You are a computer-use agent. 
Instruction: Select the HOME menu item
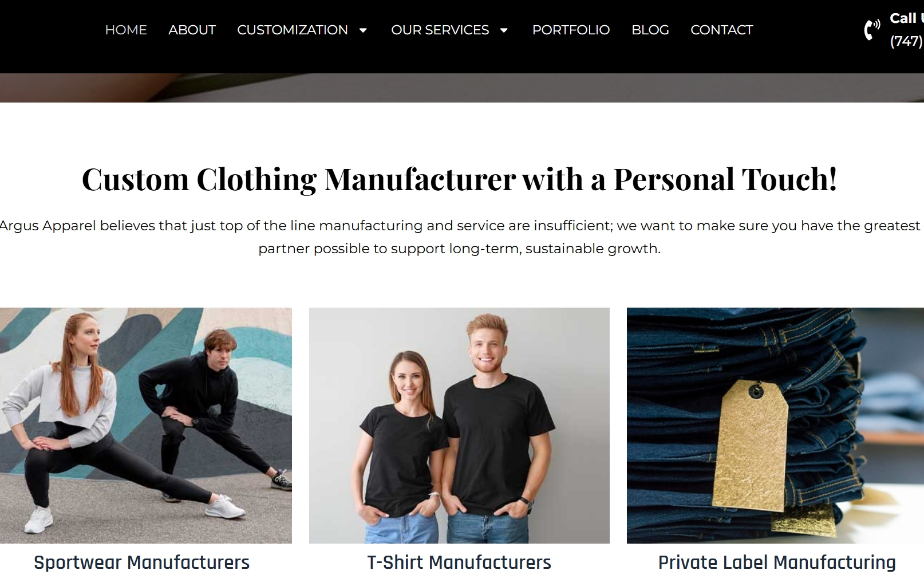pos(126,30)
